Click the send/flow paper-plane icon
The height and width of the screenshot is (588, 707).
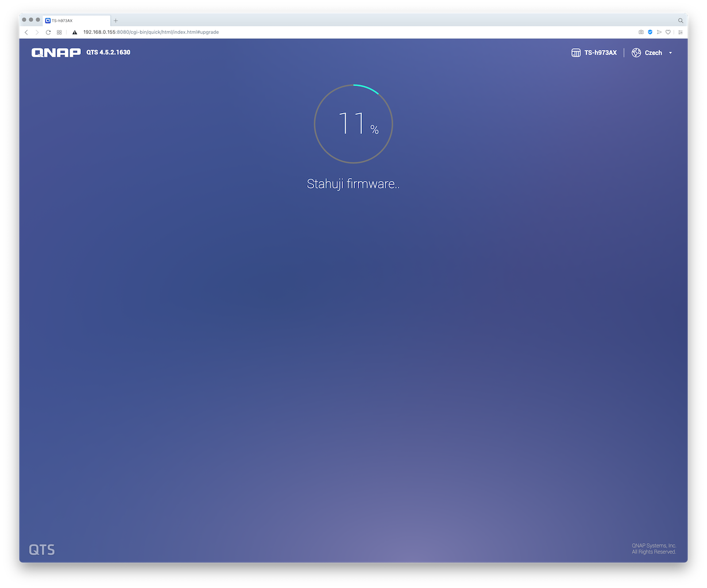point(659,32)
